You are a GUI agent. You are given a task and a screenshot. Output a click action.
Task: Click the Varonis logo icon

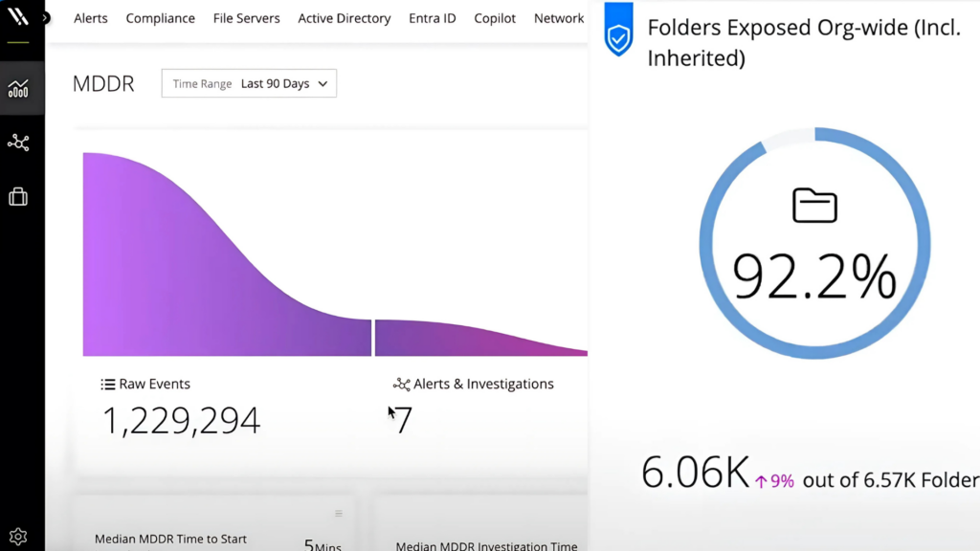[x=18, y=15]
